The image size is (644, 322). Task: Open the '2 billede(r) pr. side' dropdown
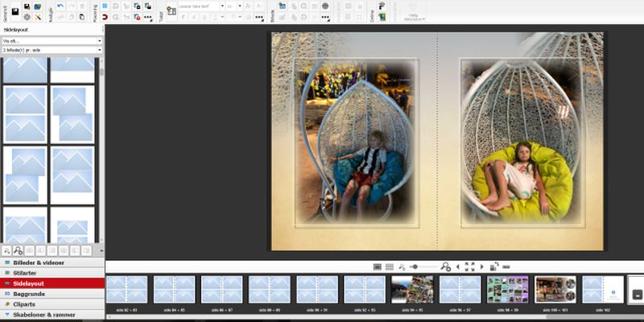point(52,50)
